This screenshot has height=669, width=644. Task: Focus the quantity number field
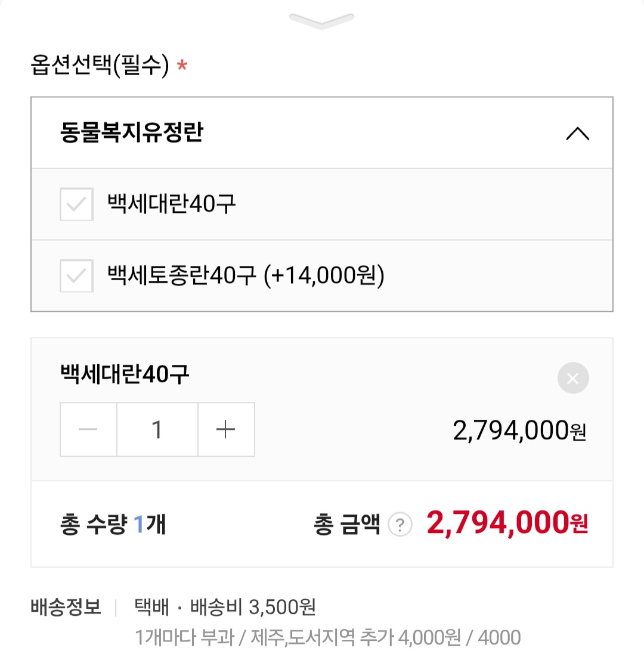157,429
